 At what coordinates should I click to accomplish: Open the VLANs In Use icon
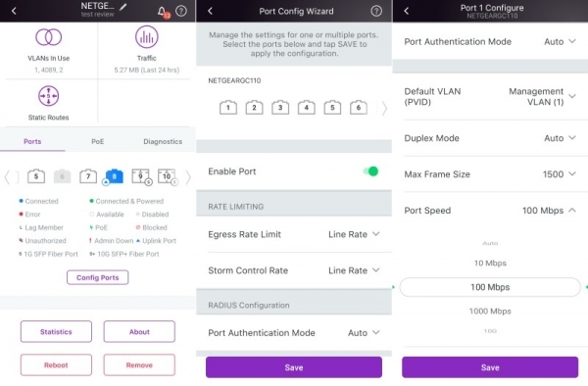point(48,37)
